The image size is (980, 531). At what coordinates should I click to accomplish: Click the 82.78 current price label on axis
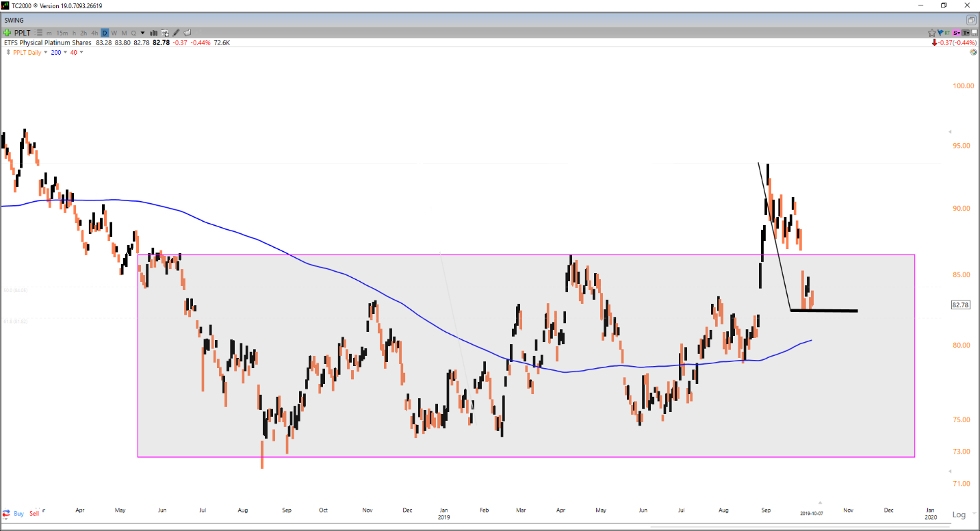click(961, 305)
